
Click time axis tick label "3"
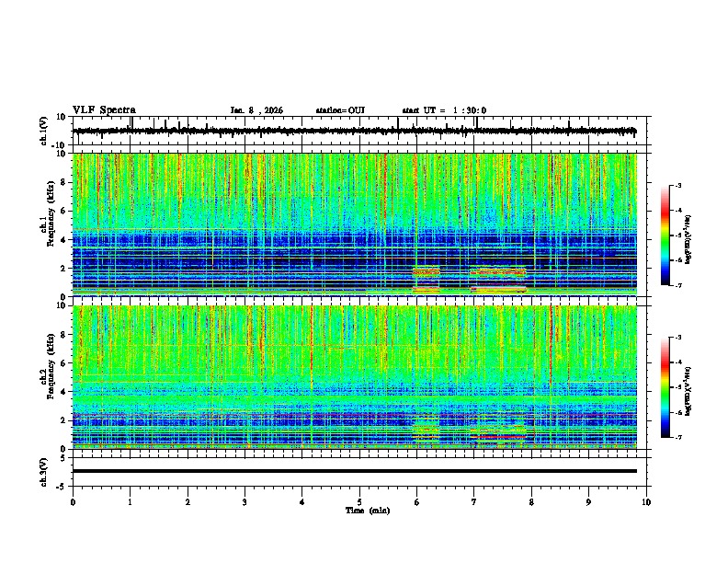point(245,502)
